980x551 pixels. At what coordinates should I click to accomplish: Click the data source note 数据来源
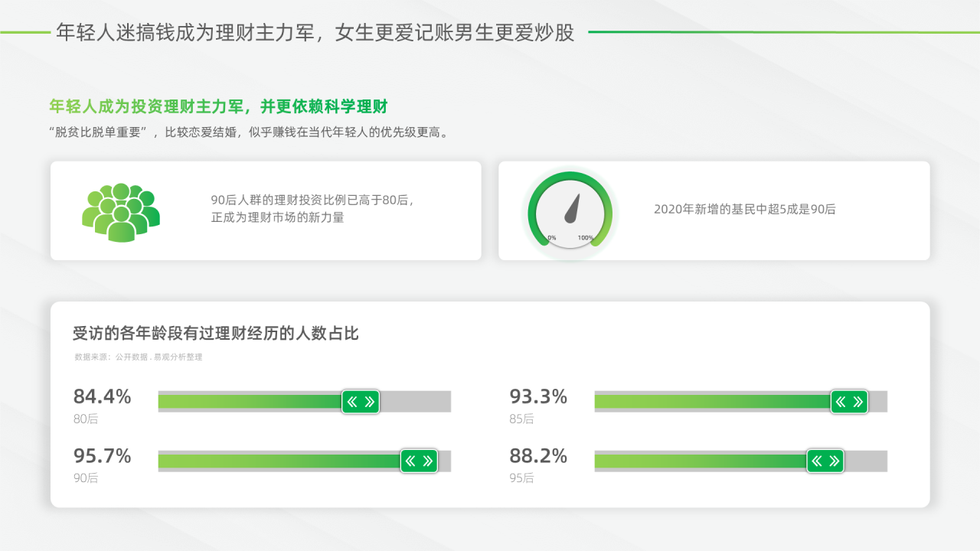138,357
